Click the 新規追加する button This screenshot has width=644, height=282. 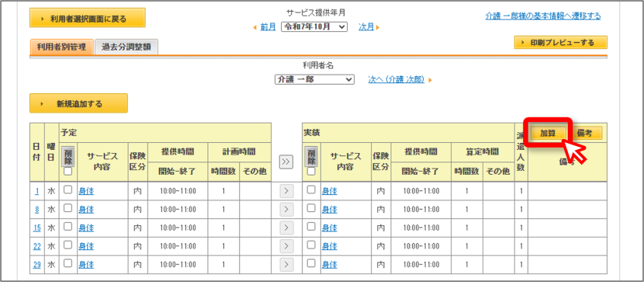pyautogui.click(x=78, y=103)
